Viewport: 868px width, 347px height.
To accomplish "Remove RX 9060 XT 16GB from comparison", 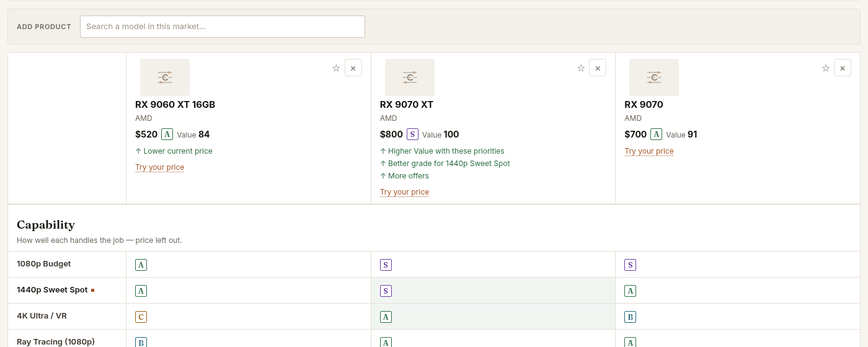I will [x=353, y=68].
